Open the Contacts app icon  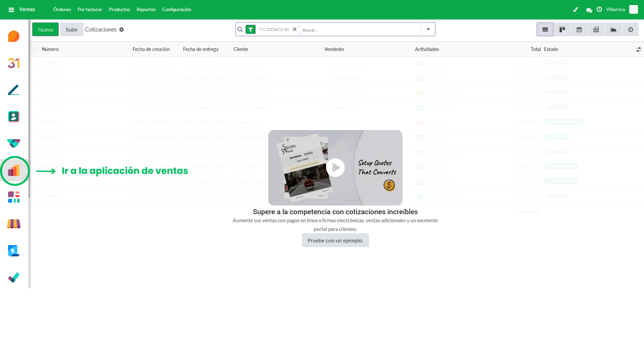tap(13, 117)
